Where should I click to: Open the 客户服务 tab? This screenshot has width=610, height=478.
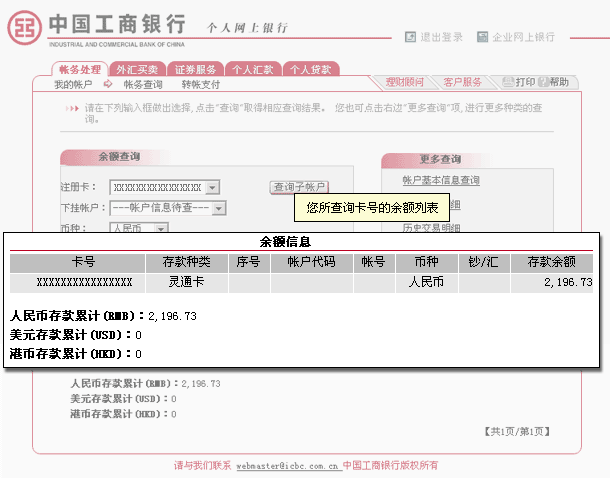[x=462, y=82]
